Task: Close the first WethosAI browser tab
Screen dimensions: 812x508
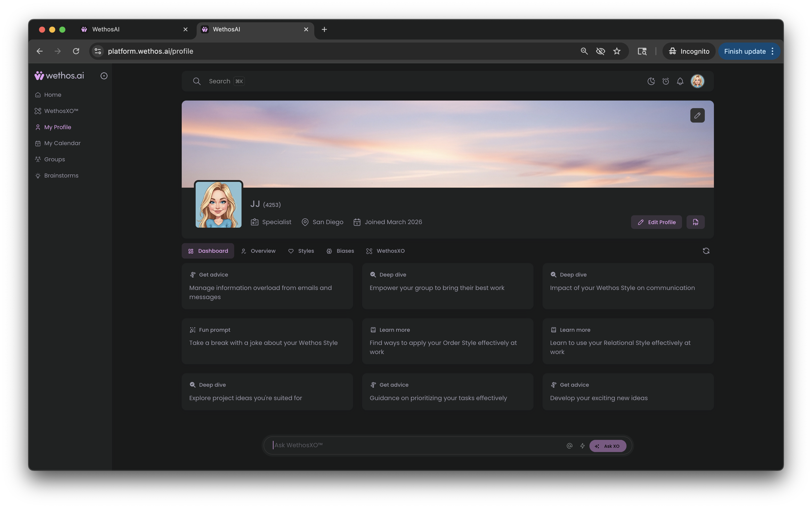Action: click(x=185, y=30)
